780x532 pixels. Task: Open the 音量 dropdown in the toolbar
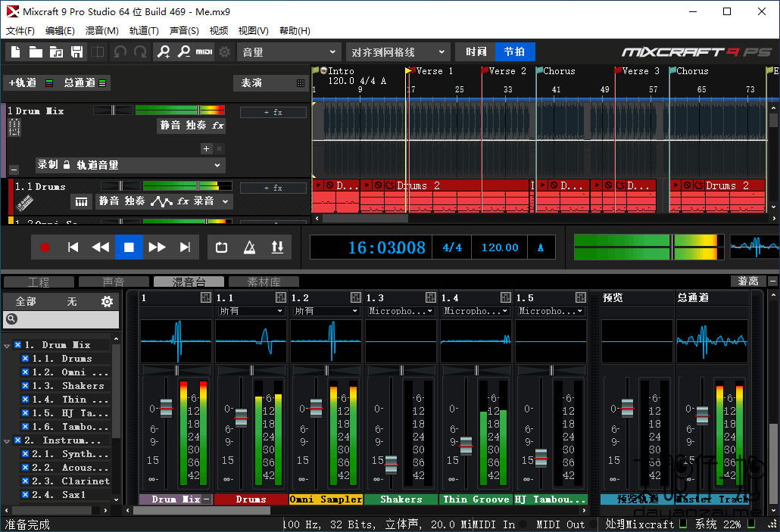289,52
